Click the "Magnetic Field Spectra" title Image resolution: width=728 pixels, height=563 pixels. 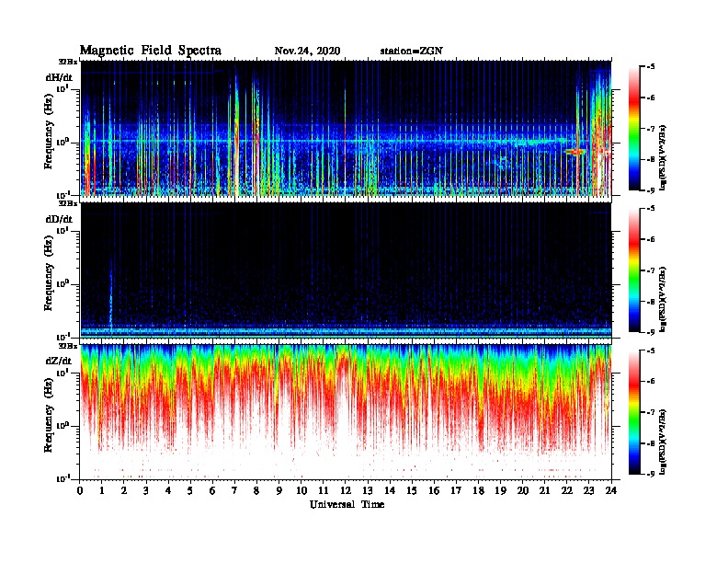coord(151,51)
